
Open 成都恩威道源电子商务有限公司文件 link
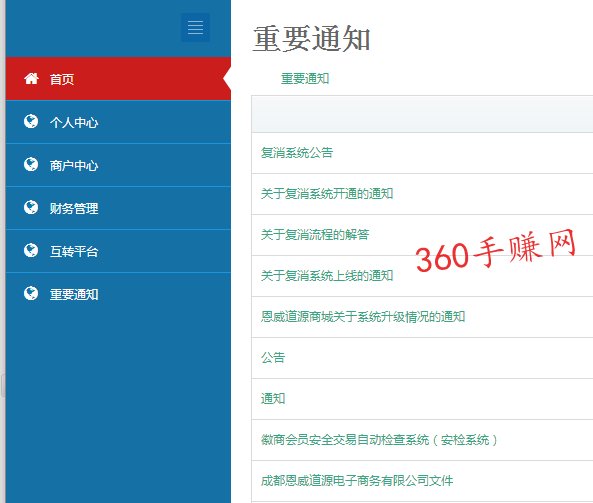(357, 481)
